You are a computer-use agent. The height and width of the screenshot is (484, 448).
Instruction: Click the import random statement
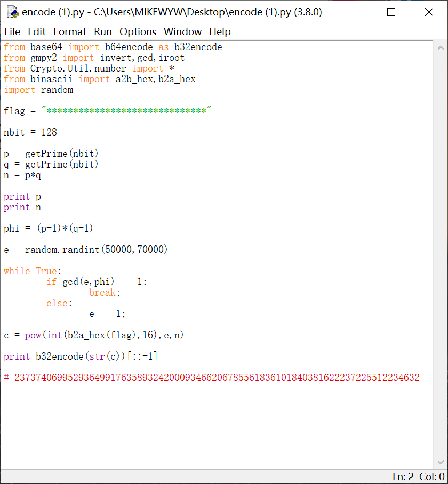click(x=37, y=90)
